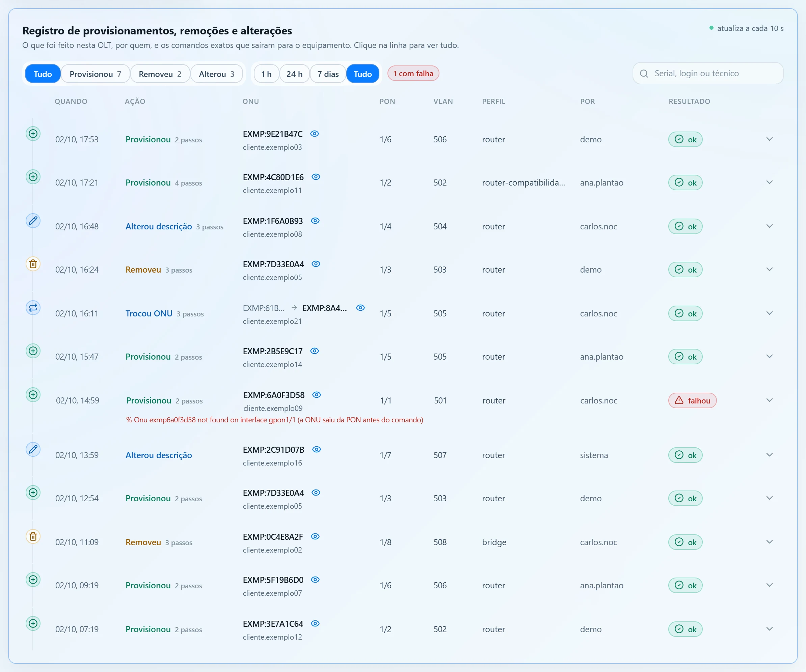Filter by Provisionou 7 tab
The width and height of the screenshot is (806, 672).
click(x=95, y=74)
